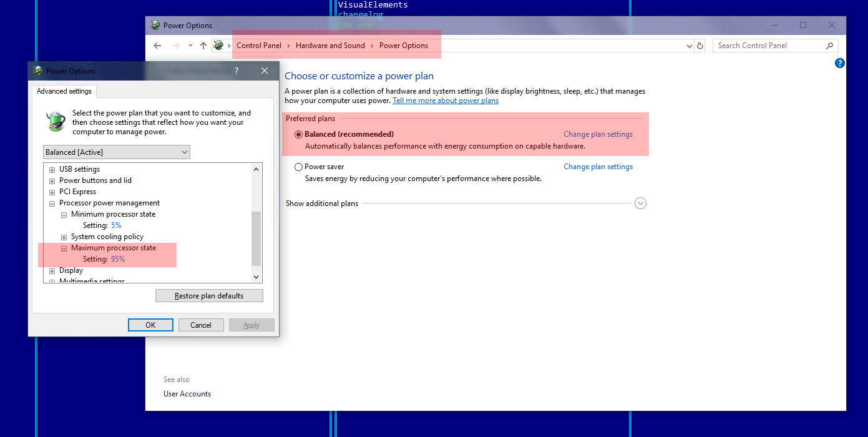Click Control Panel in the breadcrumb

(x=259, y=46)
